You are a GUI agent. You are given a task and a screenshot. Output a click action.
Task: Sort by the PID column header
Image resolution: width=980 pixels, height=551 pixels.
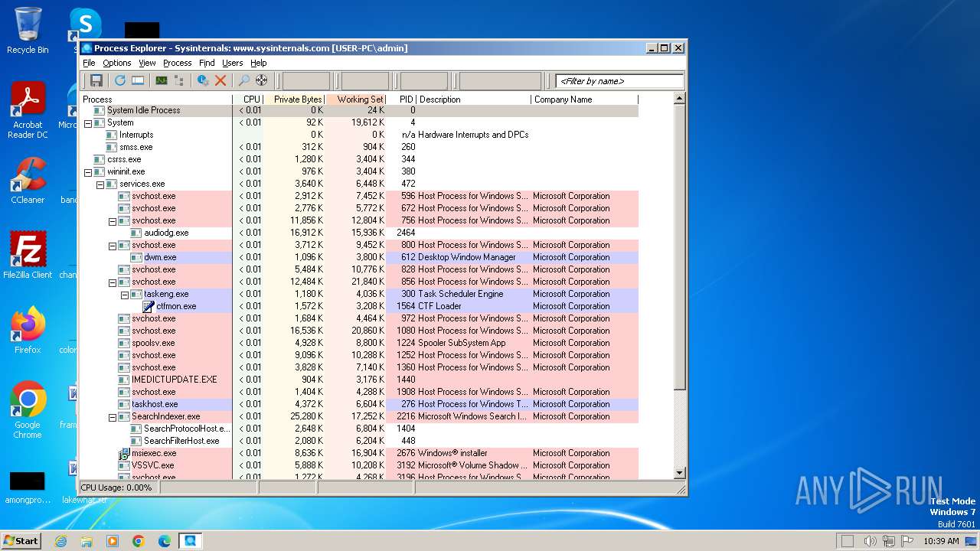coord(402,99)
